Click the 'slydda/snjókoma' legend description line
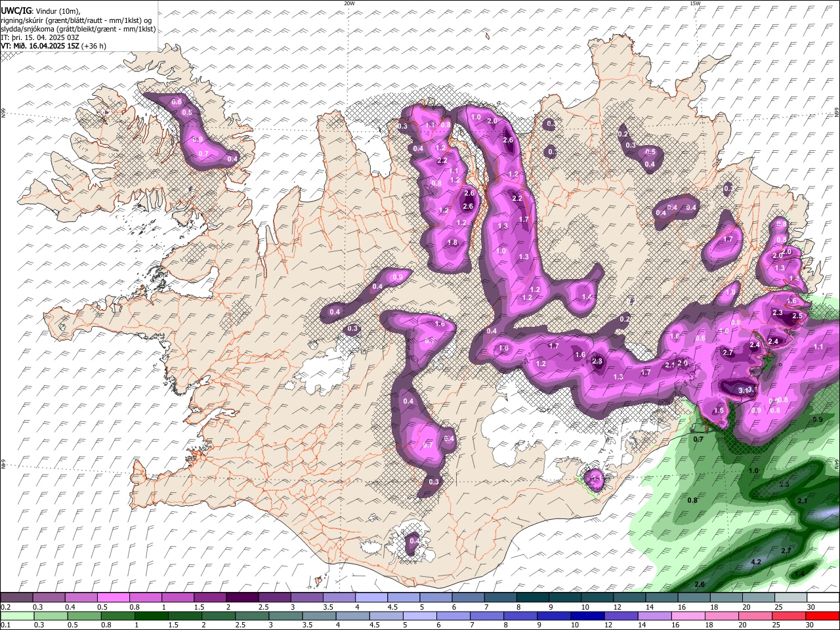The image size is (840, 630). pyautogui.click(x=78, y=29)
